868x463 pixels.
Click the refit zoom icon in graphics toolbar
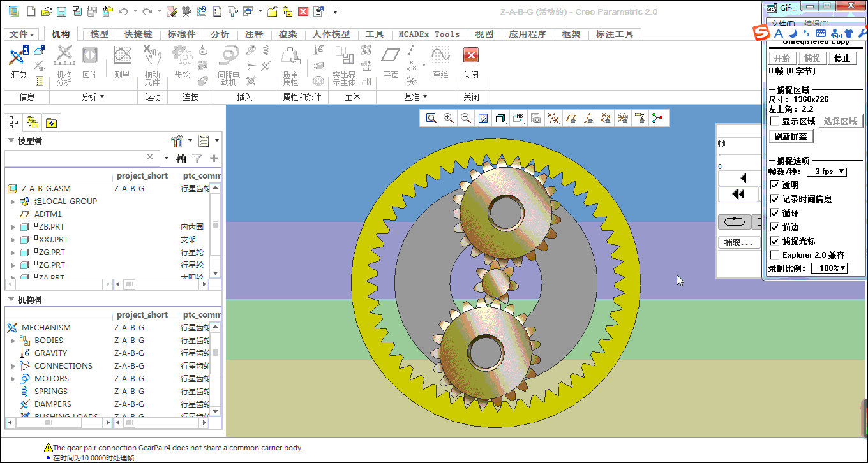[431, 118]
